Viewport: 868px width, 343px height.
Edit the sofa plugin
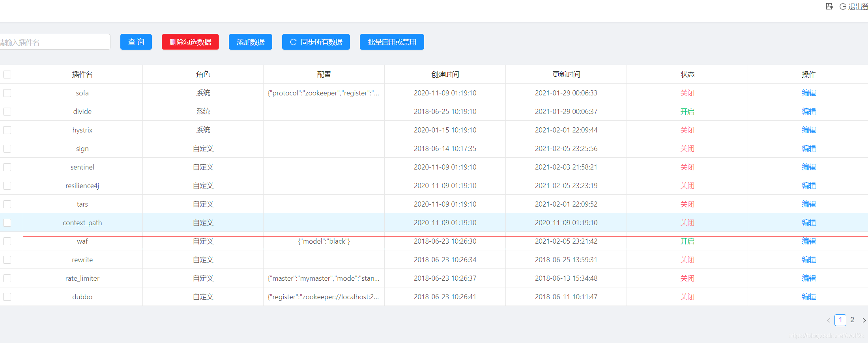pyautogui.click(x=808, y=93)
